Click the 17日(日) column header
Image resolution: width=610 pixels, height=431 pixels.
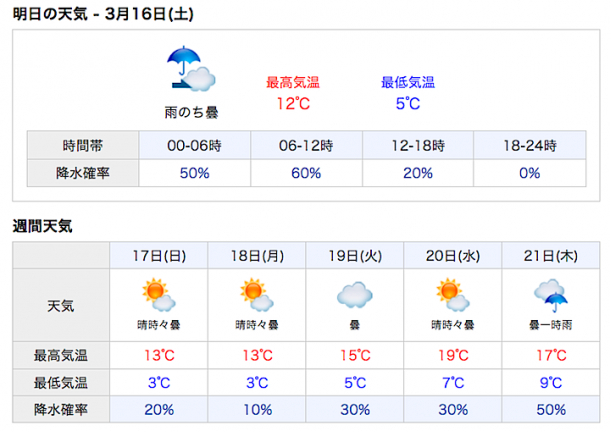159,256
